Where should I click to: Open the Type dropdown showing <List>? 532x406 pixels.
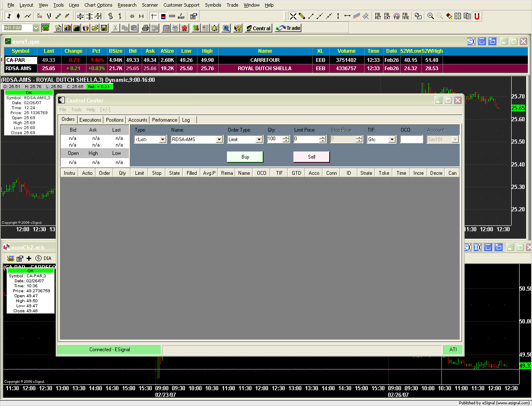click(x=163, y=139)
